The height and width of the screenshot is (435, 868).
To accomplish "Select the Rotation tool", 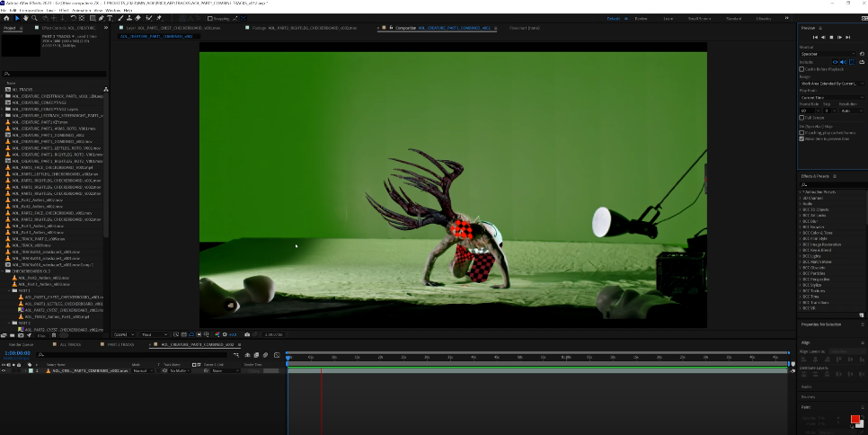I will coord(73,18).
